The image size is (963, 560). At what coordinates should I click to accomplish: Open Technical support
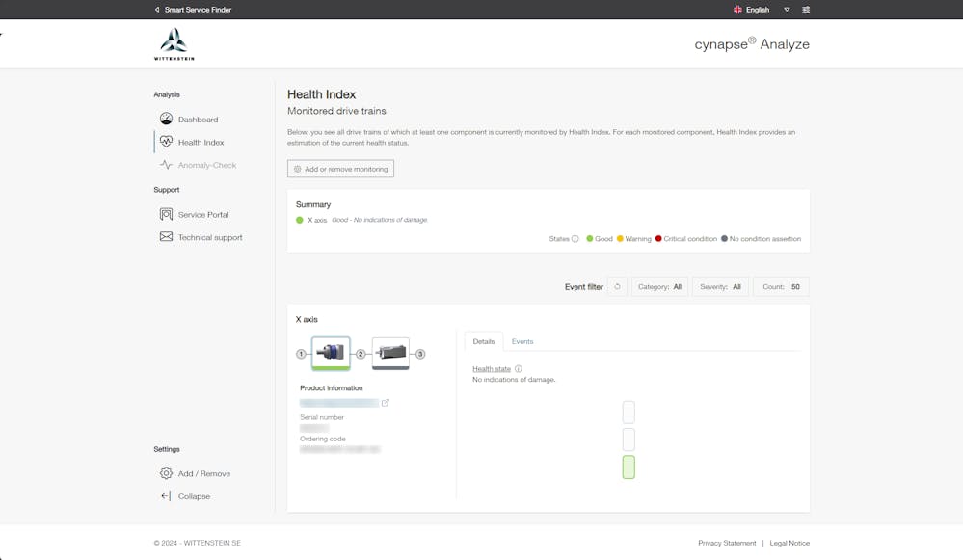click(x=210, y=237)
